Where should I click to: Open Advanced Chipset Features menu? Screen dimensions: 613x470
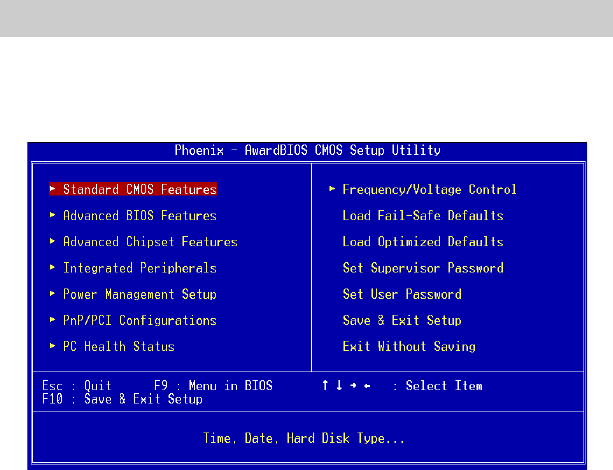point(150,242)
